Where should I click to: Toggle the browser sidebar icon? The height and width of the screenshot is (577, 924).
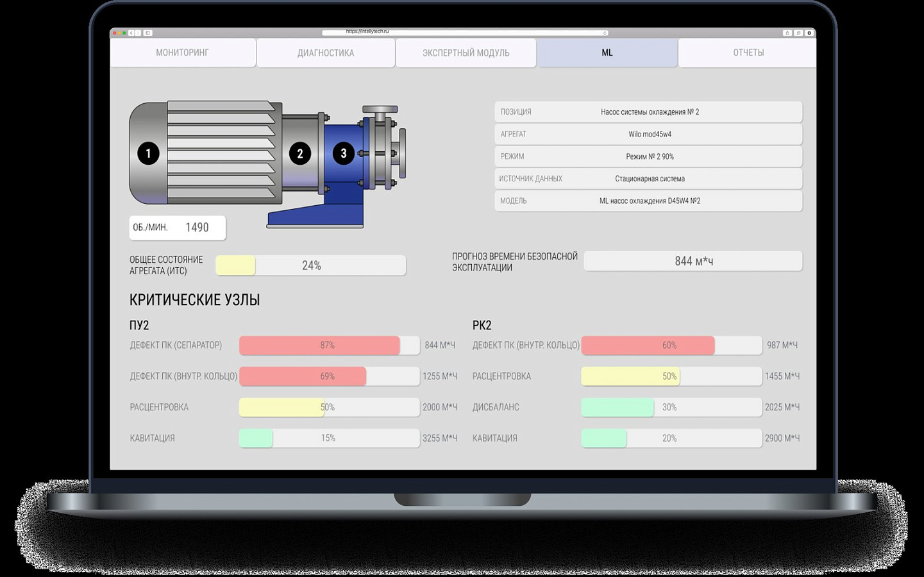click(x=148, y=33)
